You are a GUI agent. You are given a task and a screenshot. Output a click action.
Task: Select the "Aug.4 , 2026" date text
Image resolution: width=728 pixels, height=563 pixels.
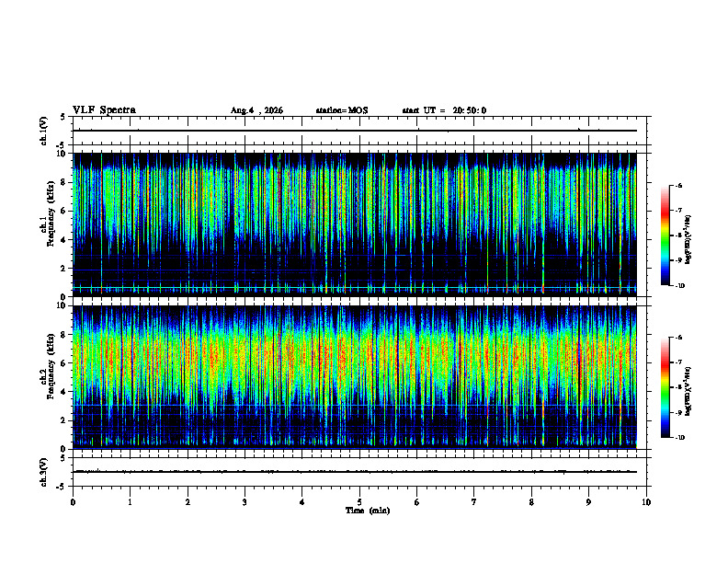256,110
